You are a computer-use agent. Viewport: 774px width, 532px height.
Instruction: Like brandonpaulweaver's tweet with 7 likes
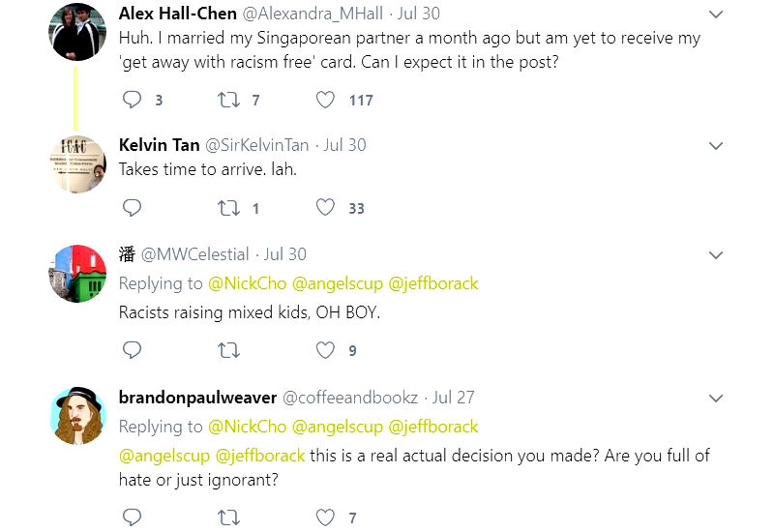326,517
